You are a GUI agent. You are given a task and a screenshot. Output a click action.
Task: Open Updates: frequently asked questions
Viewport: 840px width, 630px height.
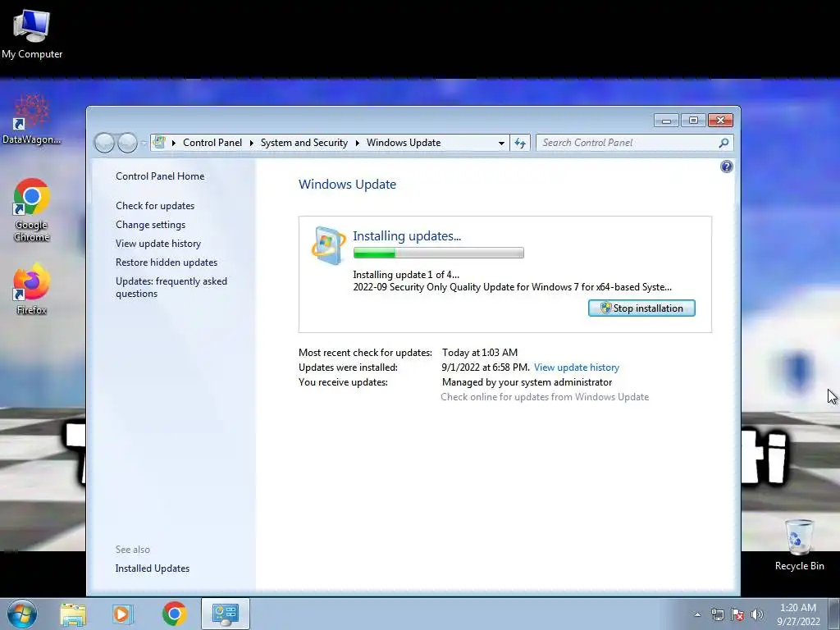171,287
